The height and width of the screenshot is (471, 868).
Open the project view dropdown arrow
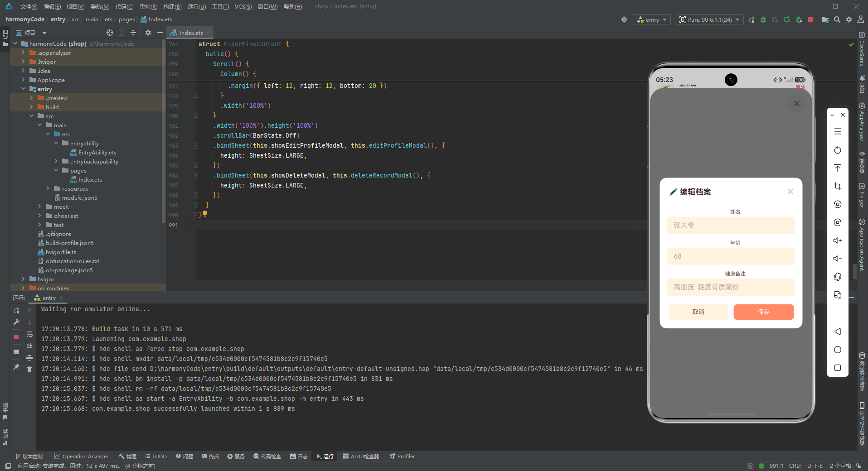click(x=44, y=33)
